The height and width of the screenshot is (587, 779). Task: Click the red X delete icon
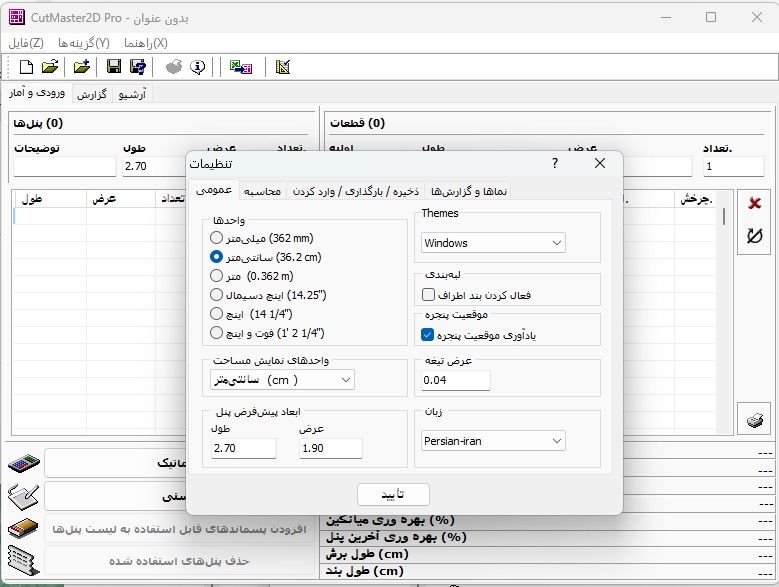[x=755, y=203]
